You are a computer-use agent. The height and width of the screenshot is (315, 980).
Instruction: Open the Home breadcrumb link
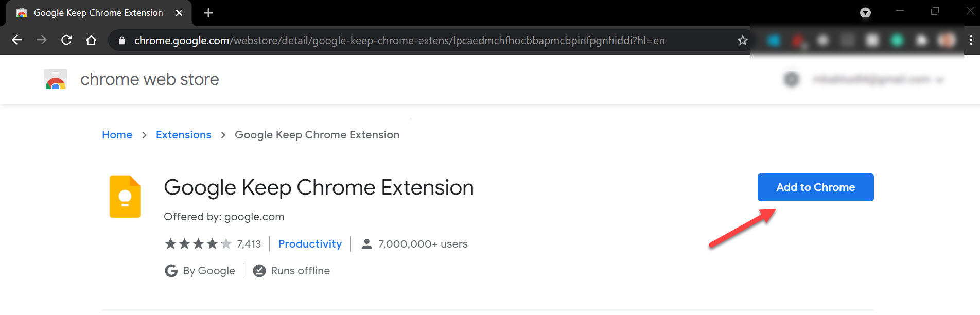coord(117,135)
